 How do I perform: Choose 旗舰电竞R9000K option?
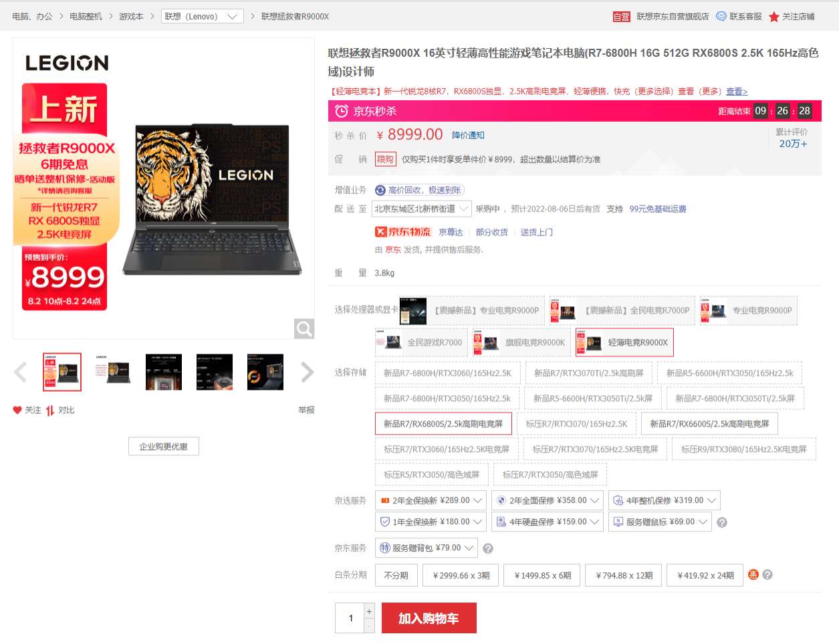(522, 342)
